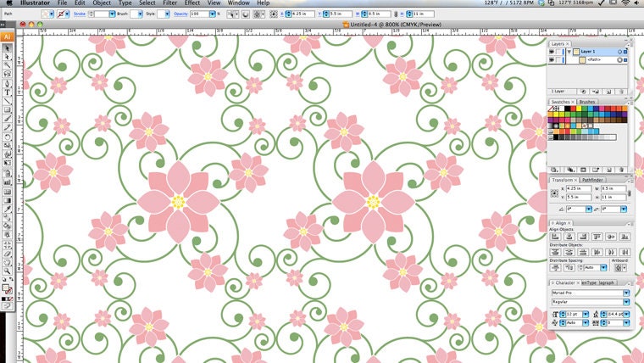This screenshot has width=644, height=363.
Task: Pick the red swatch in Swatches panel
Action: pos(573,109)
